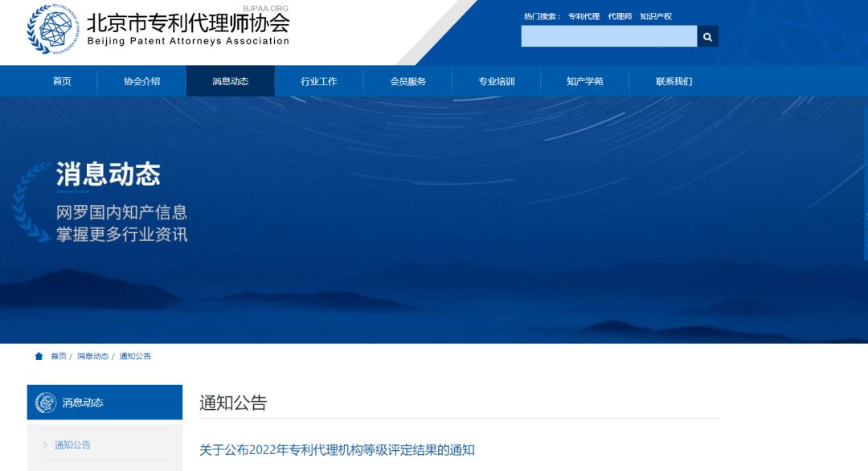Select 会员服务 from the navigation bar
Screen dimensions: 868x471
407,80
